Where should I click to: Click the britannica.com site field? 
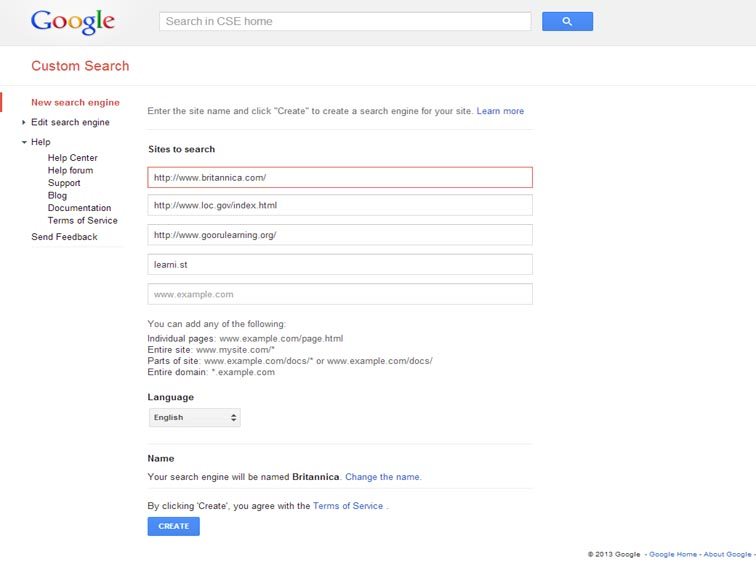[x=340, y=177]
